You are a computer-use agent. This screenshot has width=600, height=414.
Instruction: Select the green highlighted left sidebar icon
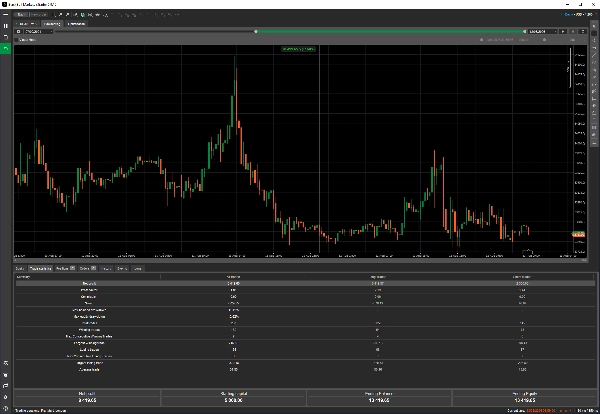5,49
